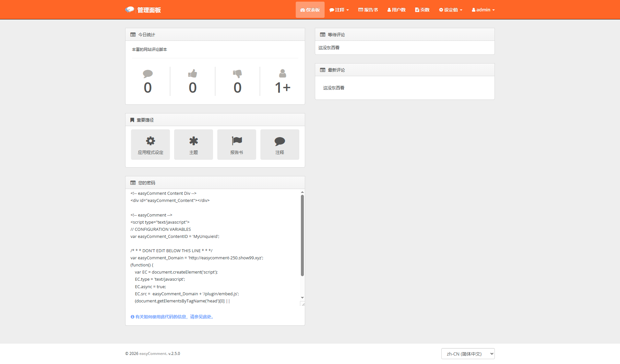Open the flag 报告书 shortcut
This screenshot has width=620, height=364.
tap(237, 145)
